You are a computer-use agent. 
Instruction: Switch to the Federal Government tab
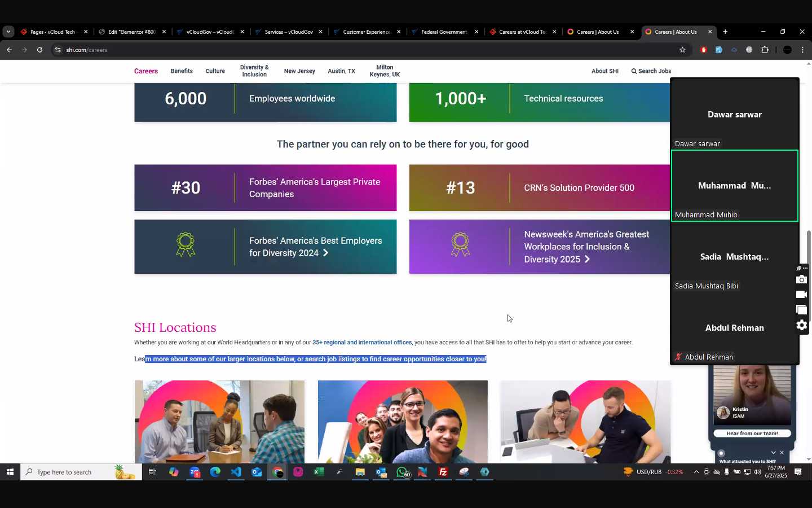[444, 32]
